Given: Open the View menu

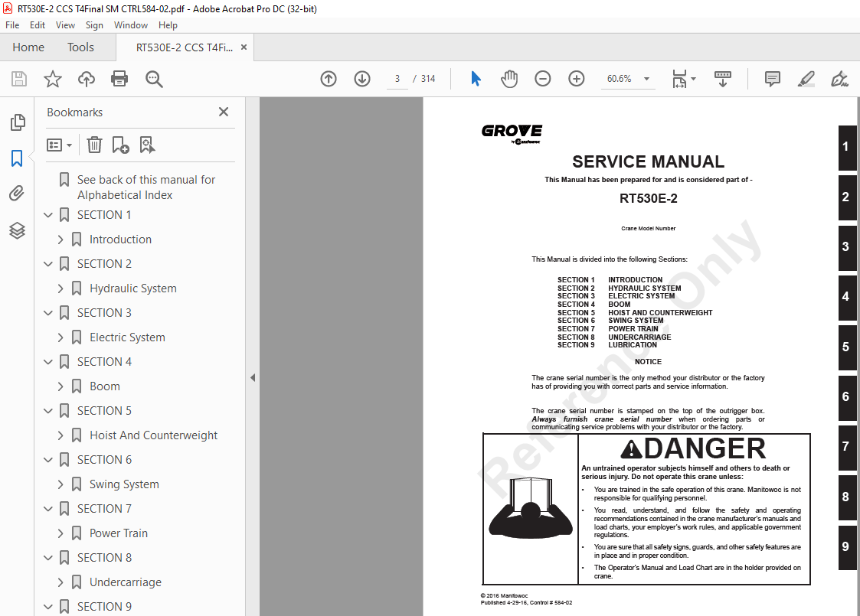Looking at the screenshot, I should [65, 25].
